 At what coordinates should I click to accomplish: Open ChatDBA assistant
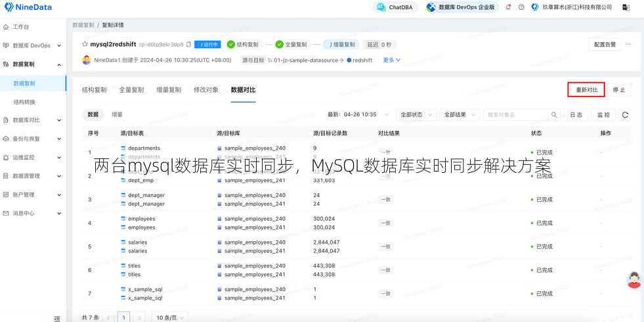point(395,7)
